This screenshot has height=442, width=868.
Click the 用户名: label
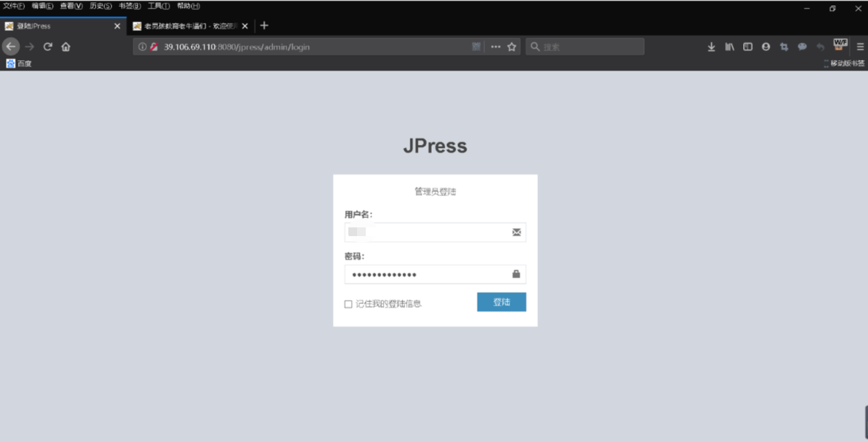(358, 215)
